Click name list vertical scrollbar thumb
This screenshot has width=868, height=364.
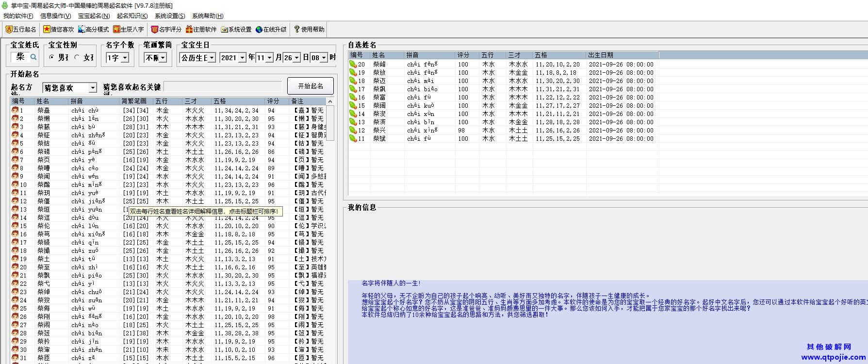[330, 123]
